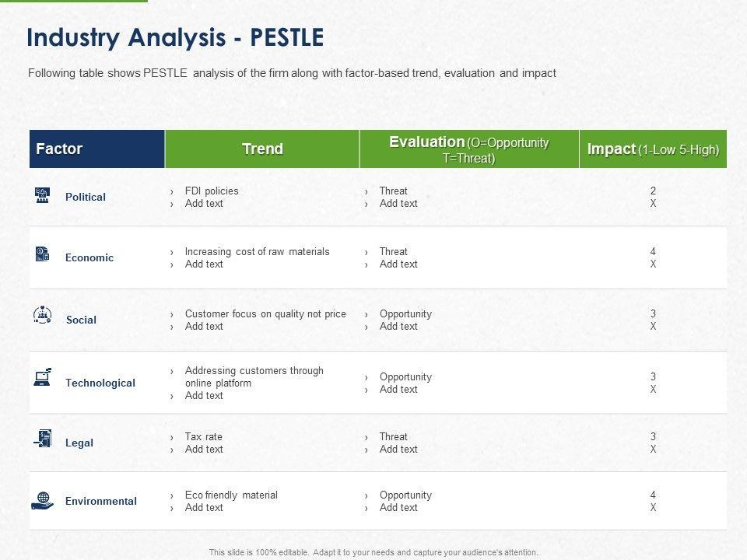
Task: Click Eco friendly material text
Action: pos(231,495)
